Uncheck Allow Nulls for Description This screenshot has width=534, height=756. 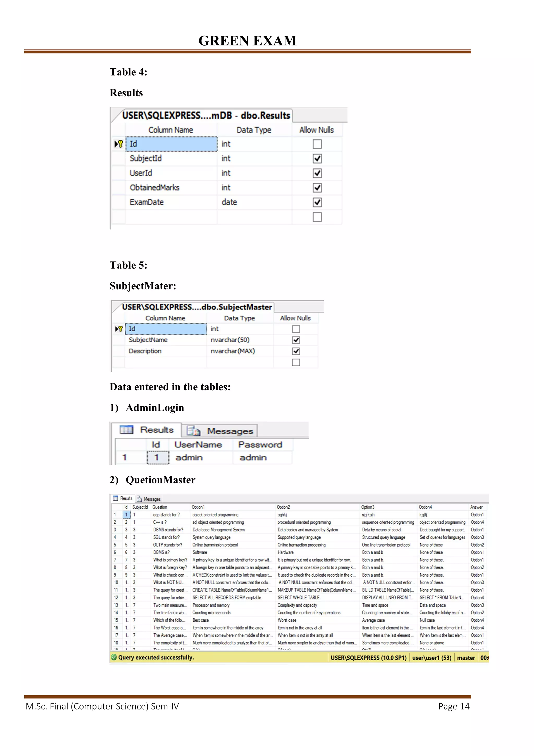tap(296, 351)
